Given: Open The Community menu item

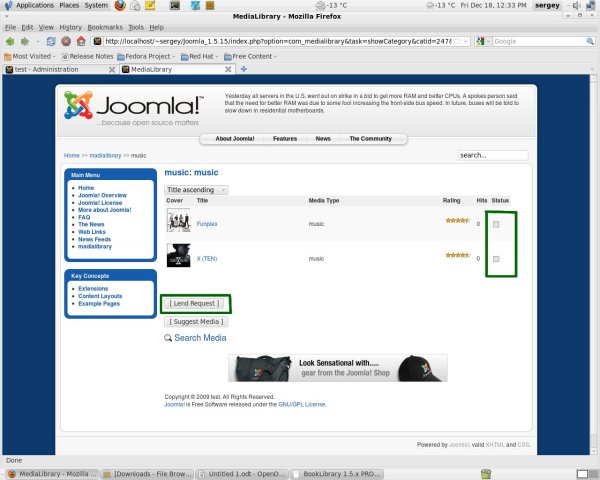Looking at the screenshot, I should coord(370,139).
